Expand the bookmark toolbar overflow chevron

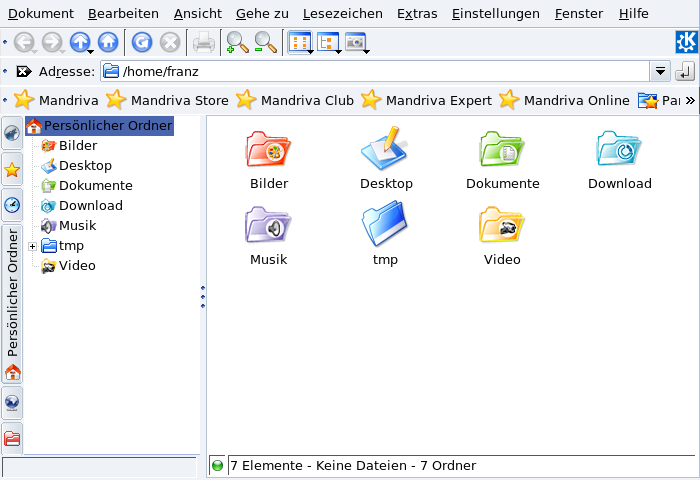click(690, 100)
